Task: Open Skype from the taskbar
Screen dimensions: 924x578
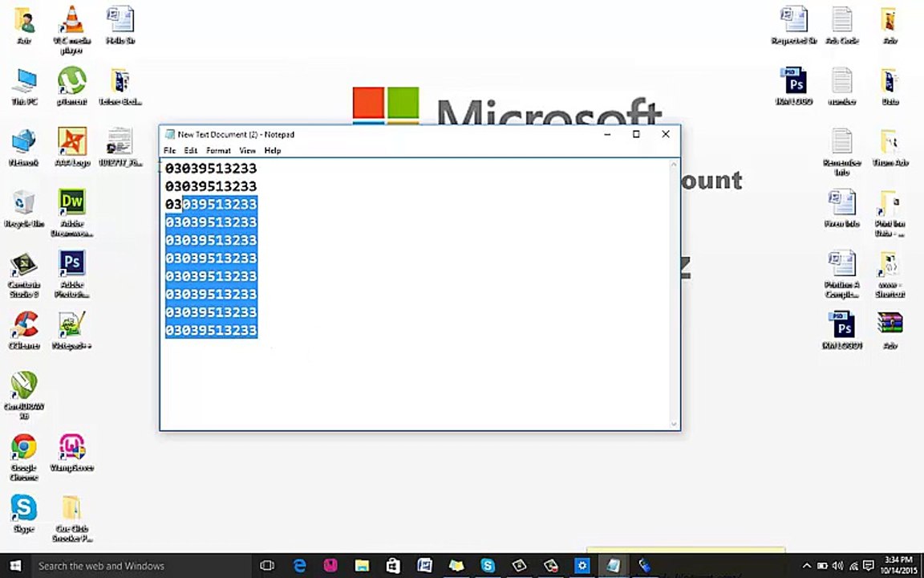Action: 488,566
